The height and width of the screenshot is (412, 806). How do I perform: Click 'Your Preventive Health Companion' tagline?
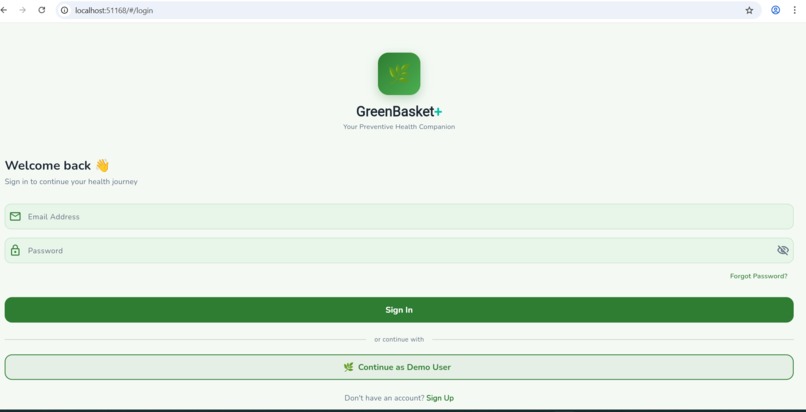tap(399, 126)
